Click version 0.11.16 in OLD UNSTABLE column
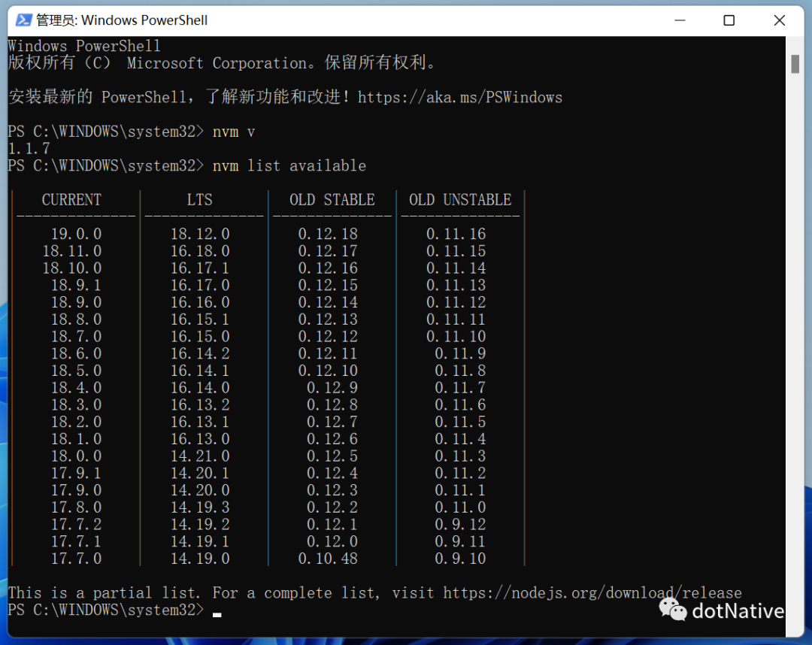The height and width of the screenshot is (645, 812). coord(456,234)
